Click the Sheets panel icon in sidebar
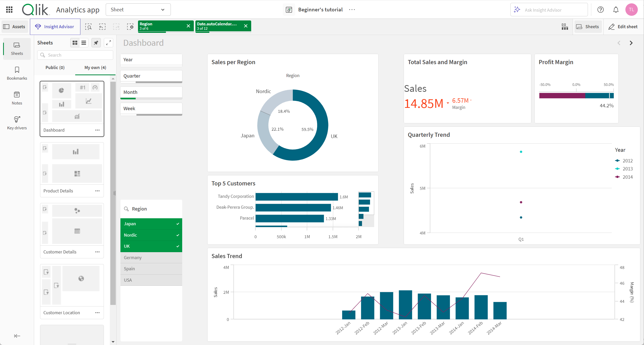 (16, 47)
